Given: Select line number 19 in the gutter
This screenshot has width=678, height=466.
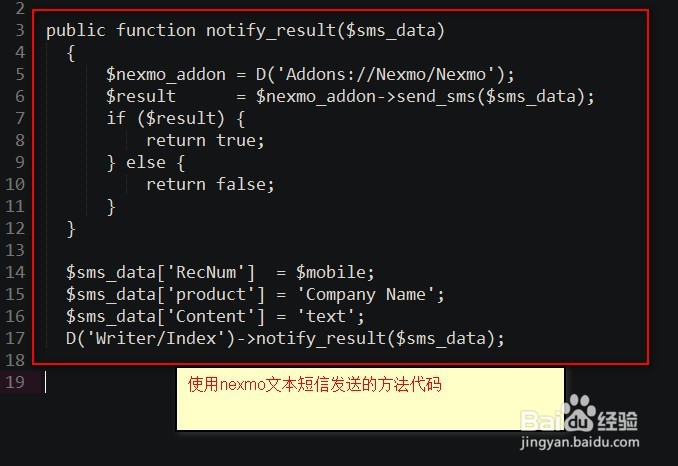Looking at the screenshot, I should pos(15,382).
